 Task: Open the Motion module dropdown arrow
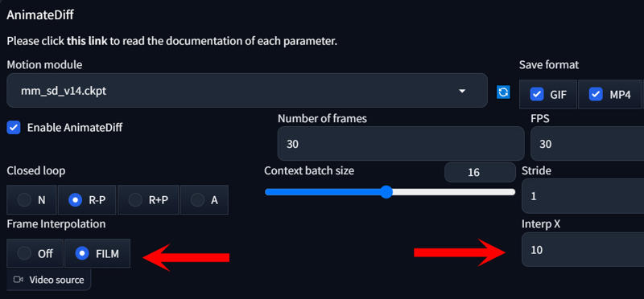(462, 91)
